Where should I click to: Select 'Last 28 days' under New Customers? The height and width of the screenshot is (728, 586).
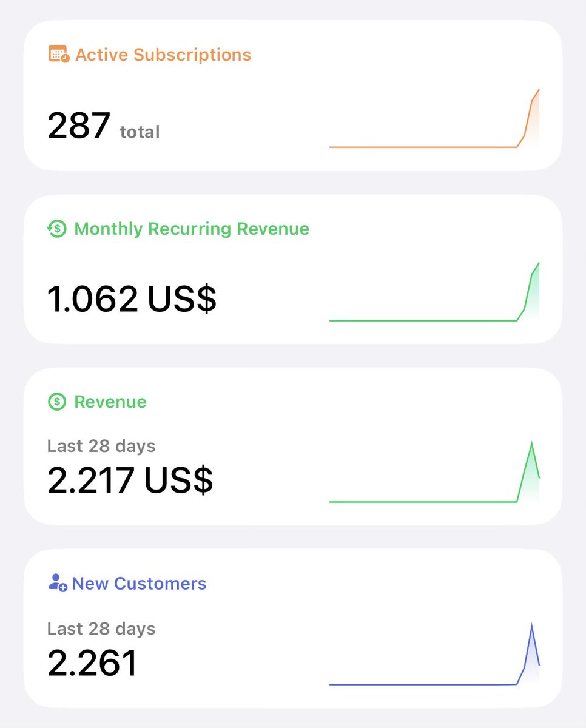pos(101,629)
